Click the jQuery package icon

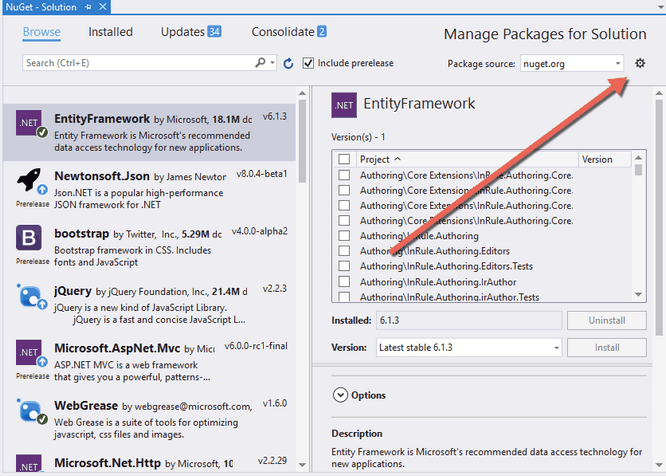tap(29, 297)
